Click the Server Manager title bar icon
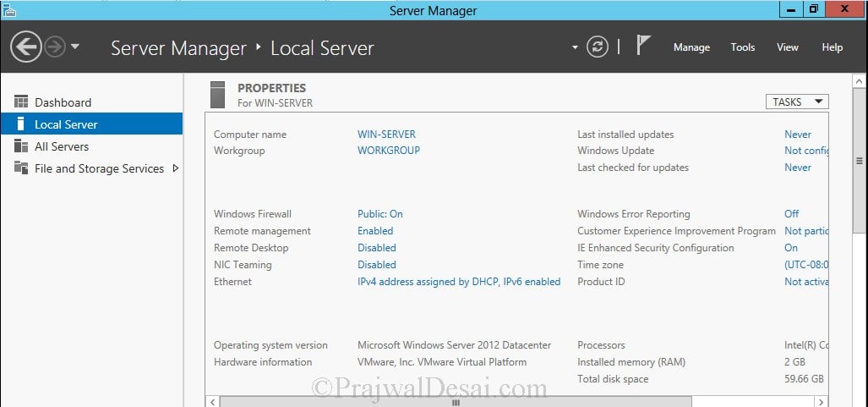This screenshot has height=407, width=868. tap(8, 10)
